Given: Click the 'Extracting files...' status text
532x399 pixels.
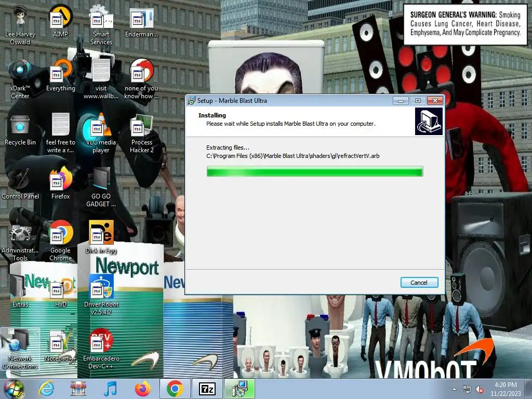Looking at the screenshot, I should (228, 148).
